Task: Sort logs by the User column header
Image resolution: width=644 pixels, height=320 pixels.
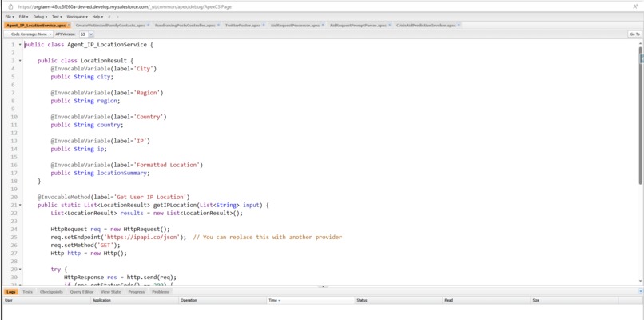Action: 46,301
